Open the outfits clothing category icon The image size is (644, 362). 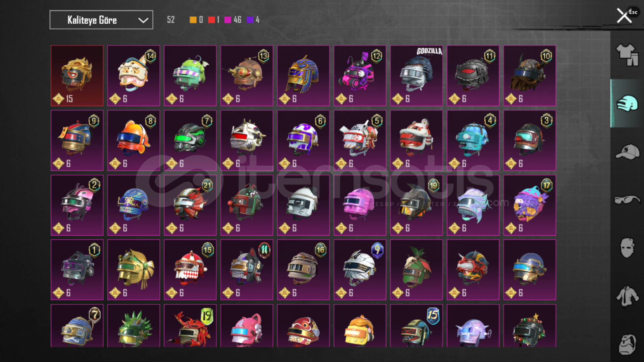point(627,55)
